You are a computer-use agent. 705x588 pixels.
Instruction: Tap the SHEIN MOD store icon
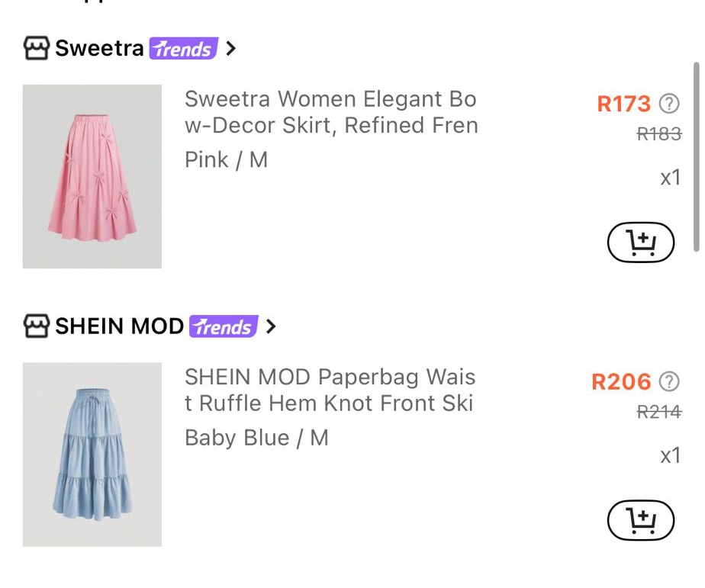37,326
